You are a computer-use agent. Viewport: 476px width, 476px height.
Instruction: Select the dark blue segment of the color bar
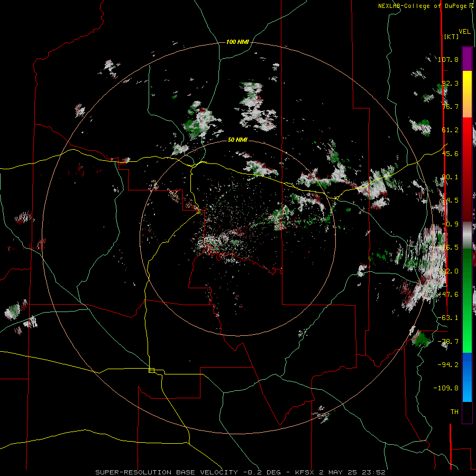467,364
